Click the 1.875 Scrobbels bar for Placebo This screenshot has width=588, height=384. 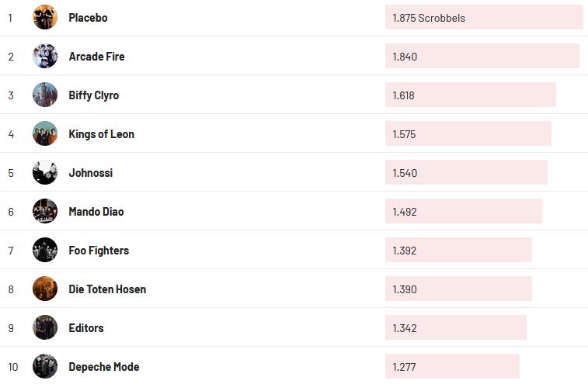tap(483, 17)
